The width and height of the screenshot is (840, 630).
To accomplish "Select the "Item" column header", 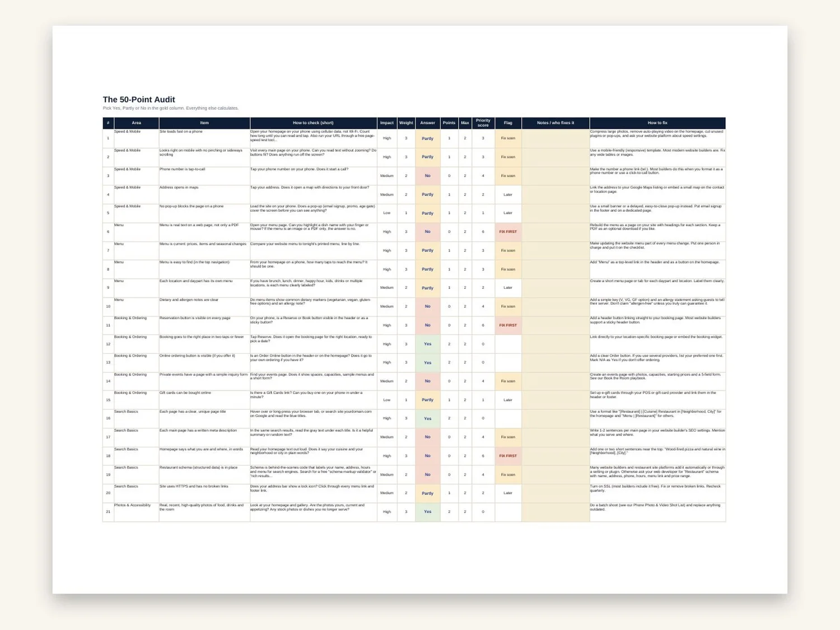I will click(204, 123).
